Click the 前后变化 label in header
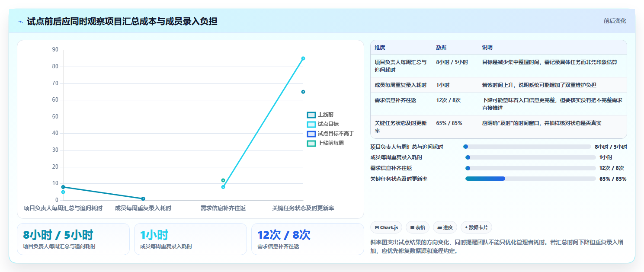 (615, 21)
